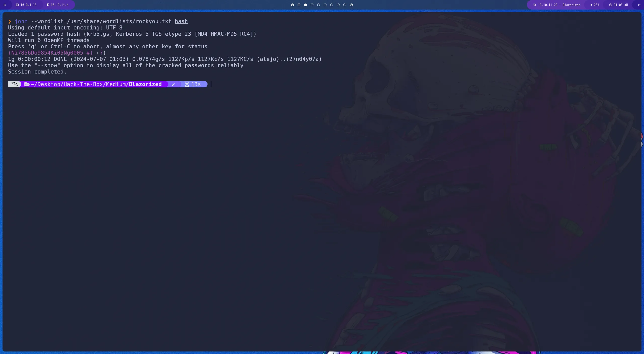Screen dimensions: 644x354
Task: Click the terminal cursor after the prompt
Action: 211,84
